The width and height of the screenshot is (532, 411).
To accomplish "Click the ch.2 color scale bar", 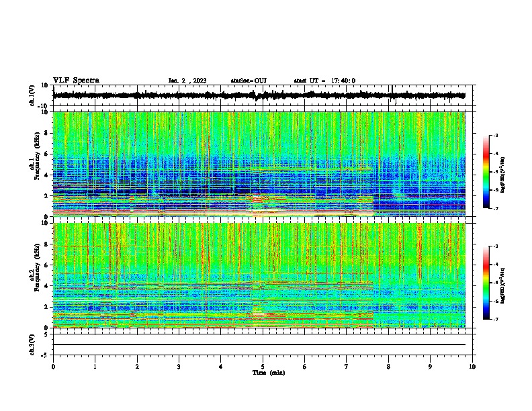I will click(x=486, y=283).
